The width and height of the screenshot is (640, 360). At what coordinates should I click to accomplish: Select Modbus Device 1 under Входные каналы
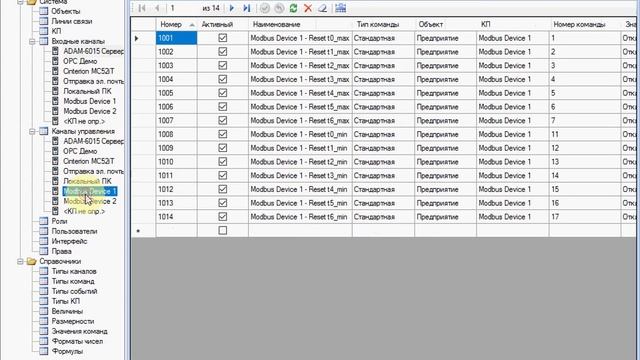pyautogui.click(x=90, y=101)
